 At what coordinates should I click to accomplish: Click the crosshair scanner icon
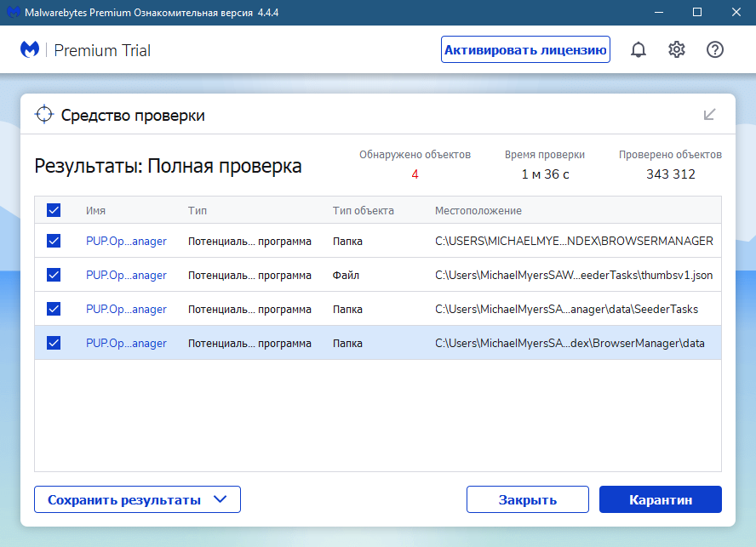(x=44, y=115)
